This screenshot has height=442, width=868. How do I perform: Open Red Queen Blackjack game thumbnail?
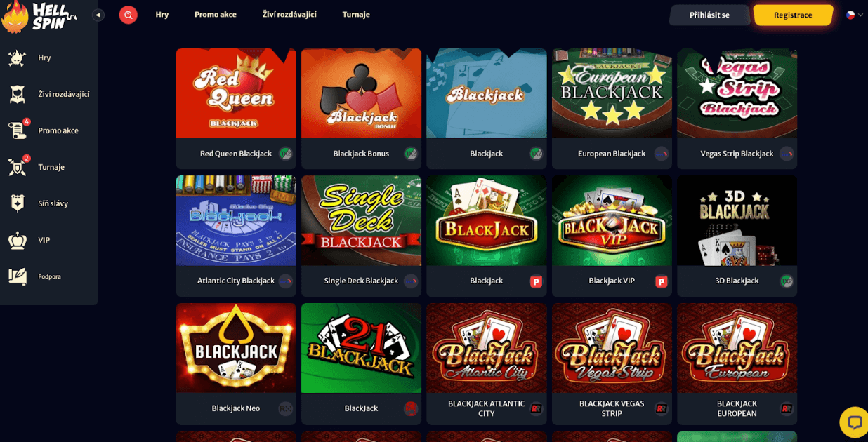pos(236,93)
